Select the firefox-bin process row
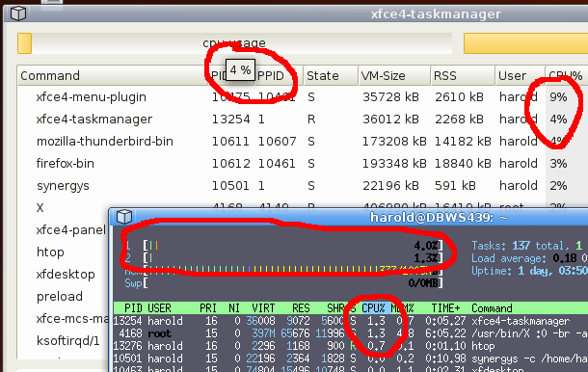Screen dimensions: 588x372 (303, 164)
